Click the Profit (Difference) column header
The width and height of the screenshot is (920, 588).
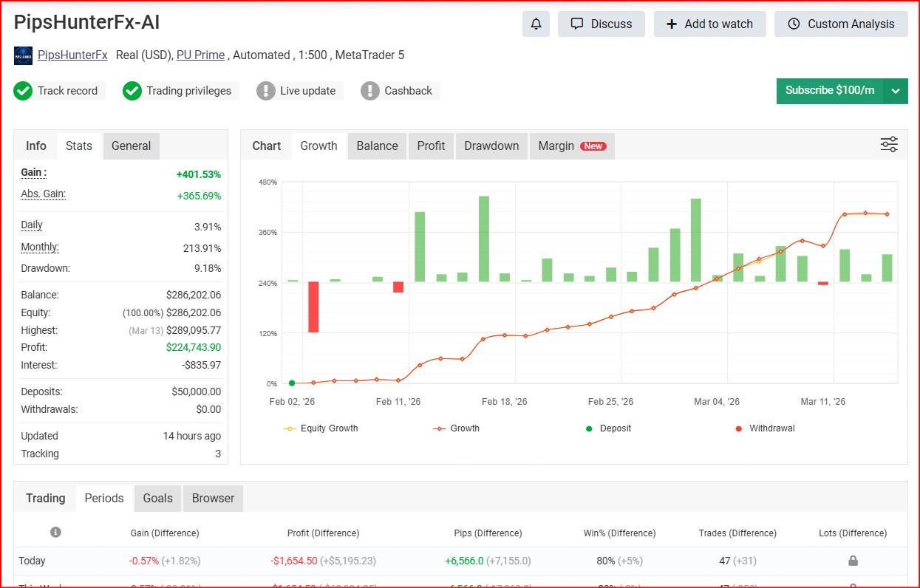[x=323, y=533]
